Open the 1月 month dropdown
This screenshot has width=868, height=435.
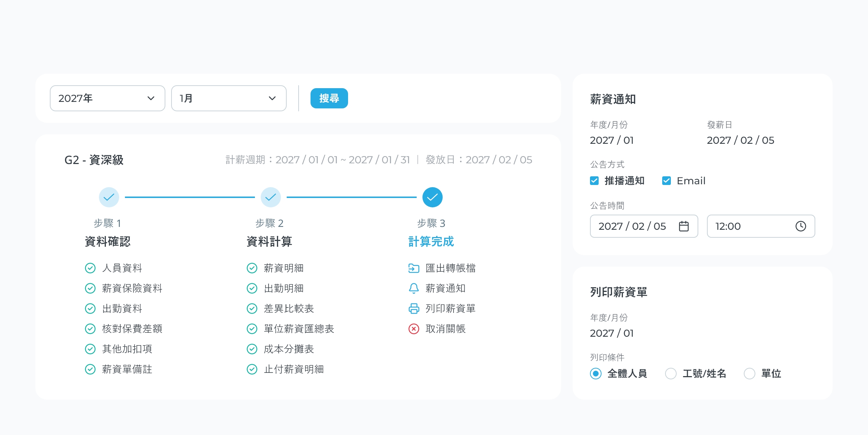[x=229, y=98]
